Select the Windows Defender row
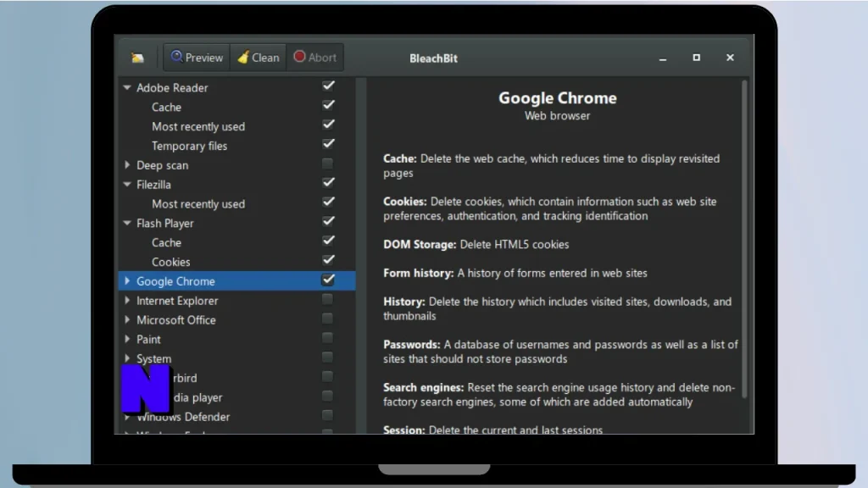Image resolution: width=868 pixels, height=488 pixels. [237, 417]
